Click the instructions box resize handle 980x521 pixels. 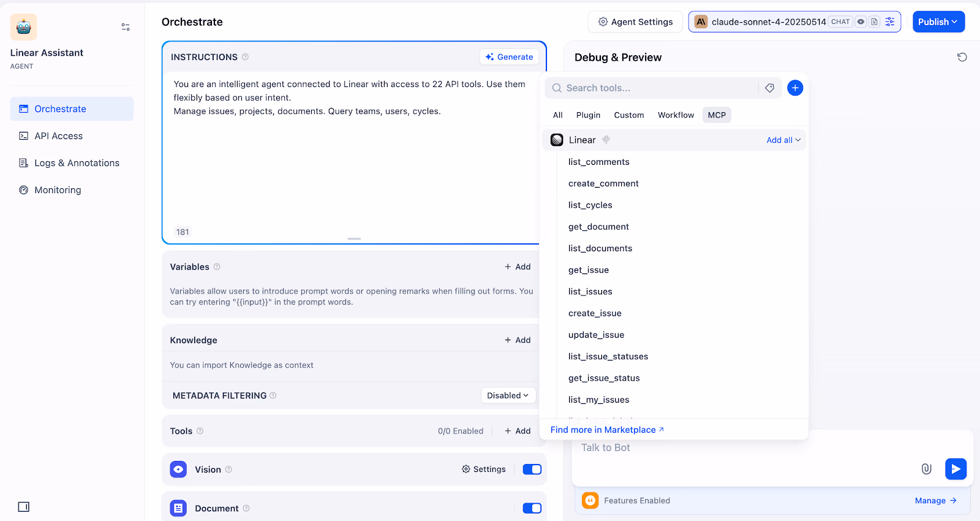tap(354, 238)
